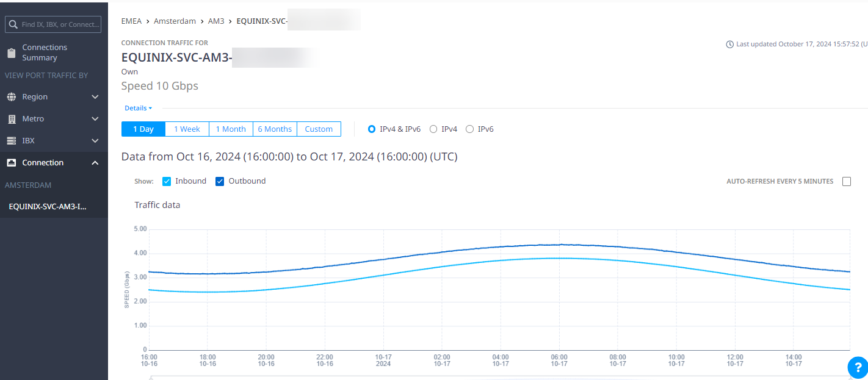Image resolution: width=868 pixels, height=380 pixels.
Task: Click the Speed 10 Gbps text
Action: pos(160,86)
